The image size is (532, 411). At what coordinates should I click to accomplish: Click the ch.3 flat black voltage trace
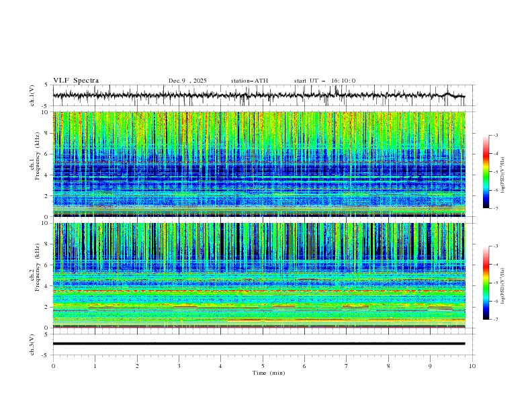(x=259, y=344)
